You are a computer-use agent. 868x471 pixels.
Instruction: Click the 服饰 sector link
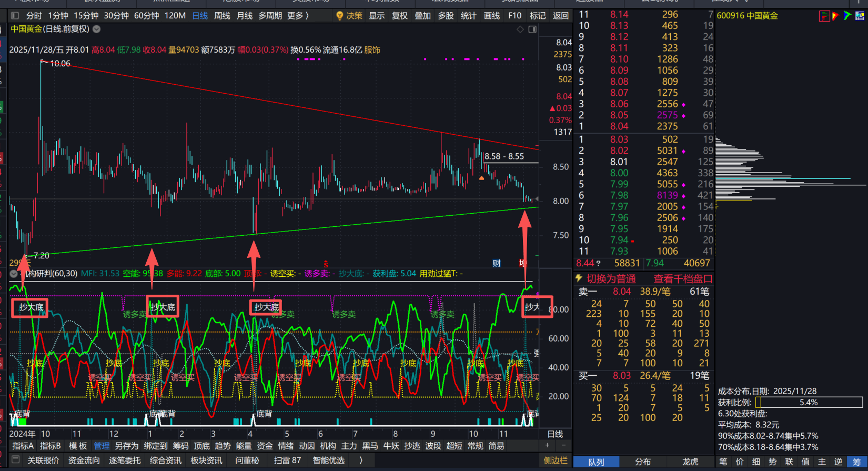click(x=372, y=50)
